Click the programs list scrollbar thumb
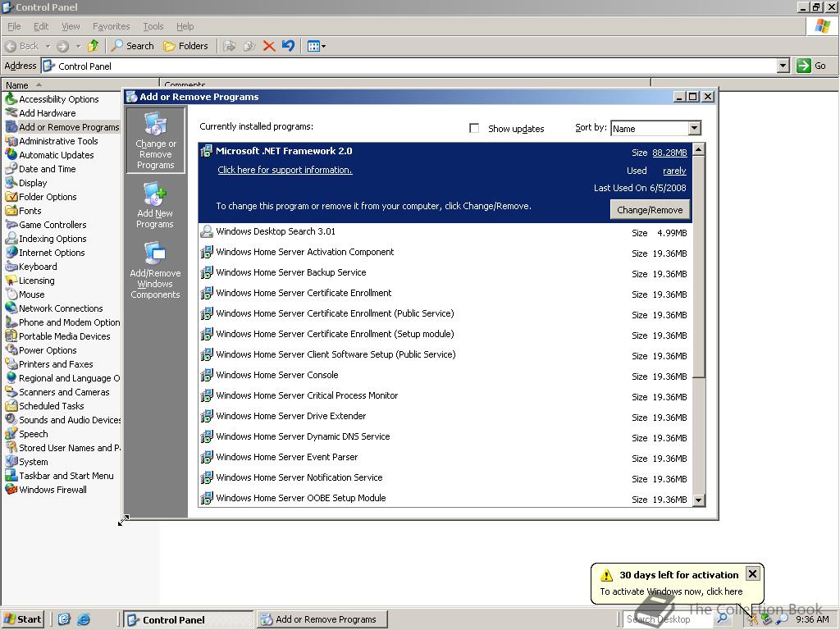 [699, 267]
